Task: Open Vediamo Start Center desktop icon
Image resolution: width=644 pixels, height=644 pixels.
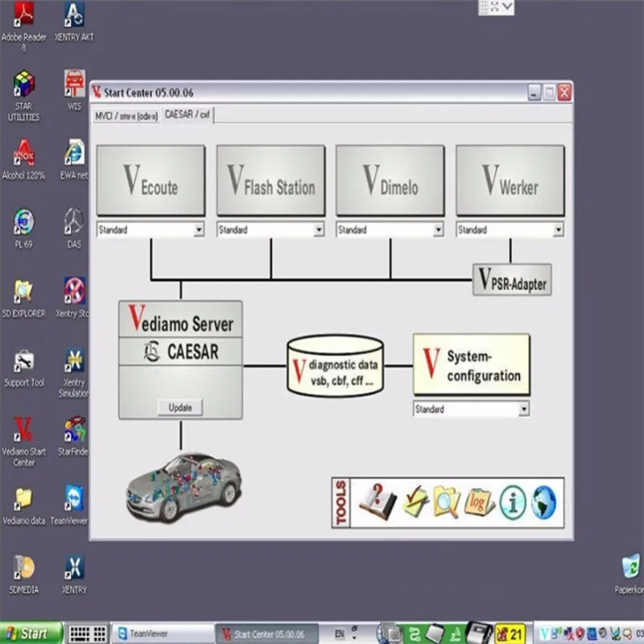Action: click(24, 442)
